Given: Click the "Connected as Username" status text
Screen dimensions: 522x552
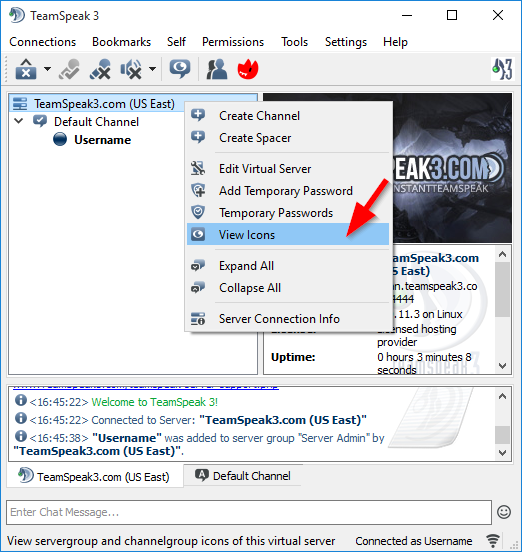Looking at the screenshot, I should [414, 541].
